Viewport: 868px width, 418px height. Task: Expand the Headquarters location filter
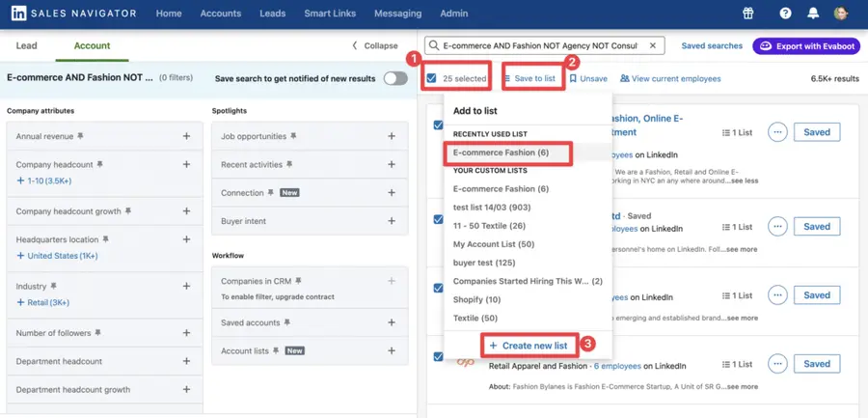pyautogui.click(x=186, y=239)
